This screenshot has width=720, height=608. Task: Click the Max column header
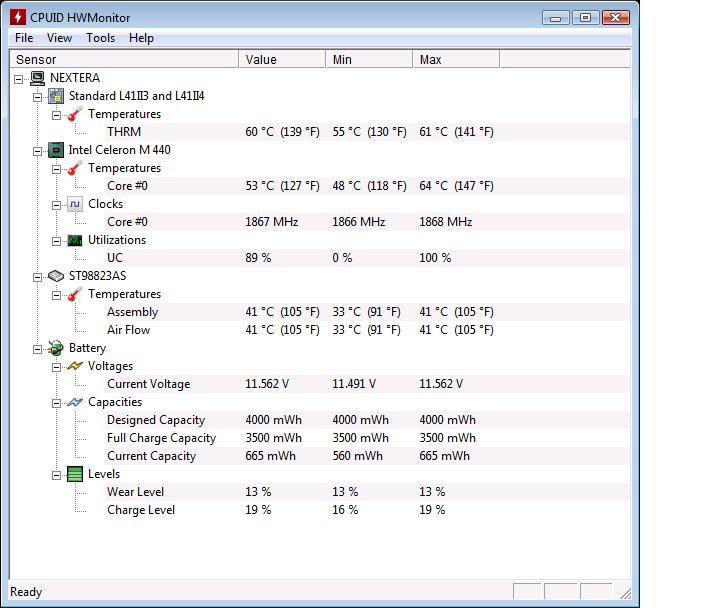coord(456,60)
